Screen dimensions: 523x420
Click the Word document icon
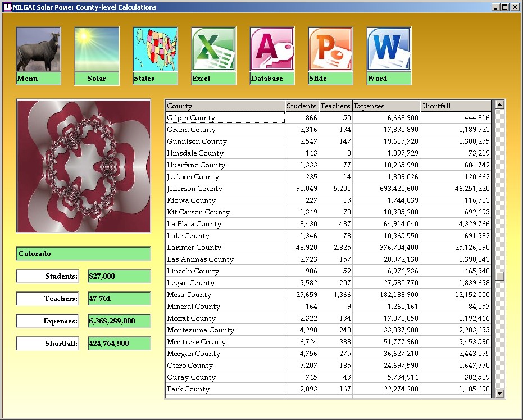click(389, 49)
